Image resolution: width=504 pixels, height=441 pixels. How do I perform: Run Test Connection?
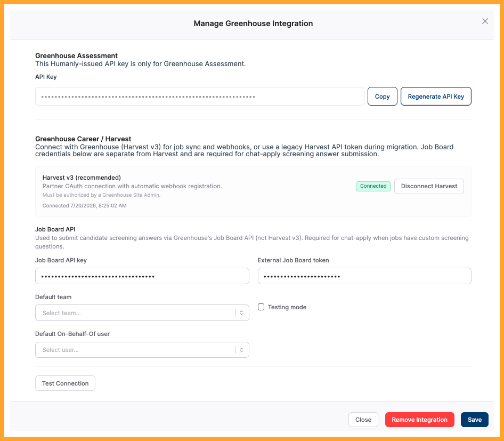[x=65, y=383]
